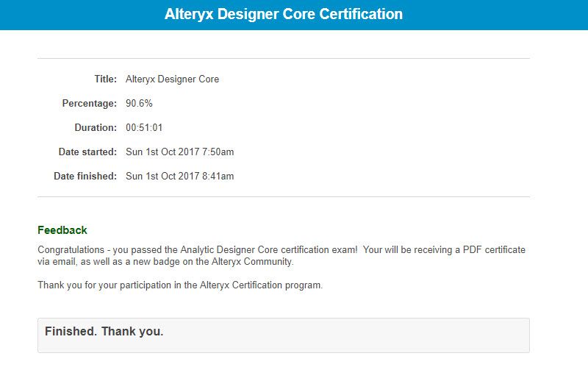Image resolution: width=588 pixels, height=370 pixels.
Task: Click the 'Percentage:' label
Action: [x=89, y=104]
